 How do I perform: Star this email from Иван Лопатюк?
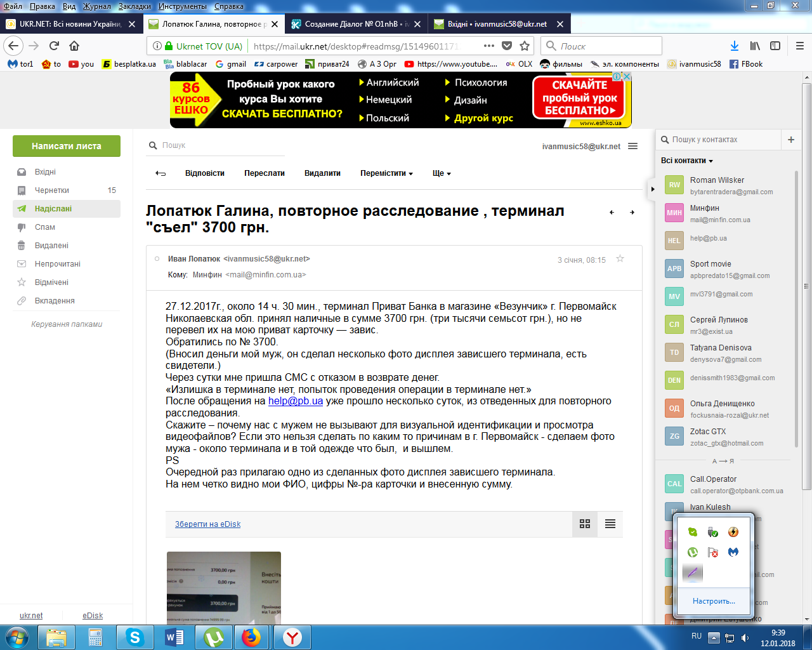pyautogui.click(x=620, y=259)
